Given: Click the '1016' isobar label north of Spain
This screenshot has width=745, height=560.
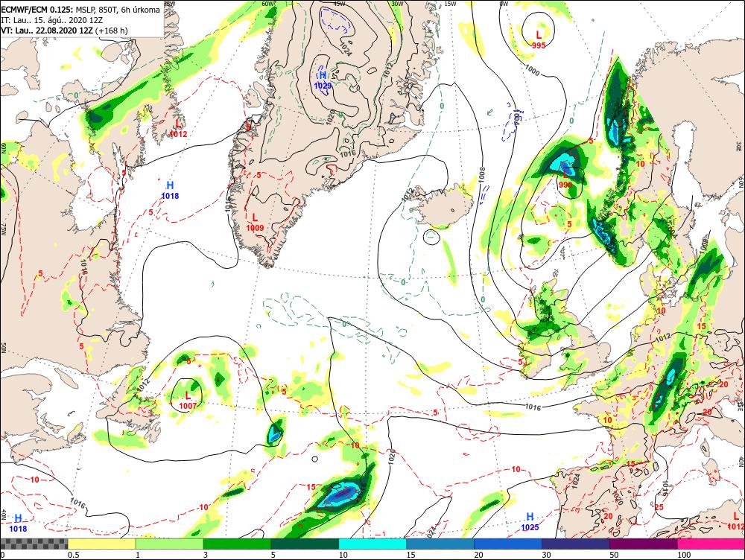Looking at the screenshot, I should [533, 407].
